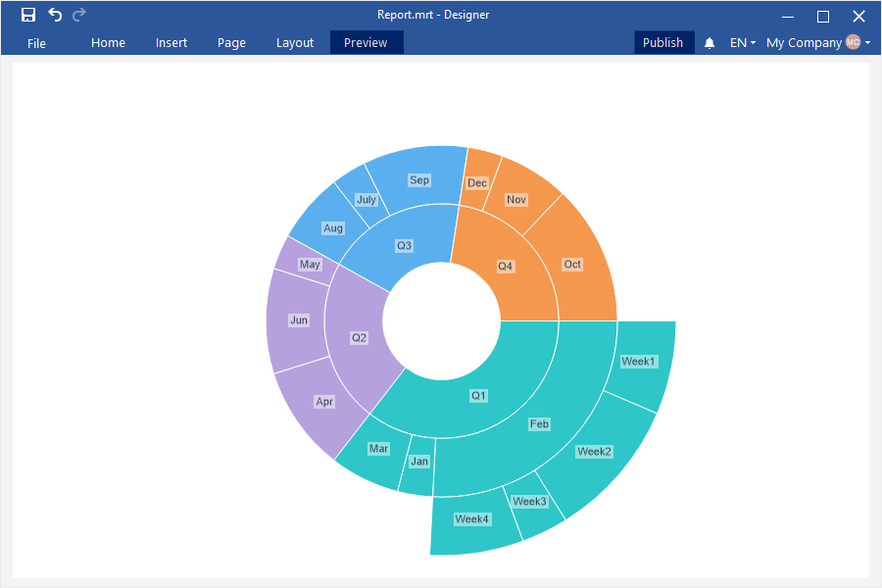Click the Week4 outer segment
This screenshot has width=882, height=588.
(x=472, y=519)
